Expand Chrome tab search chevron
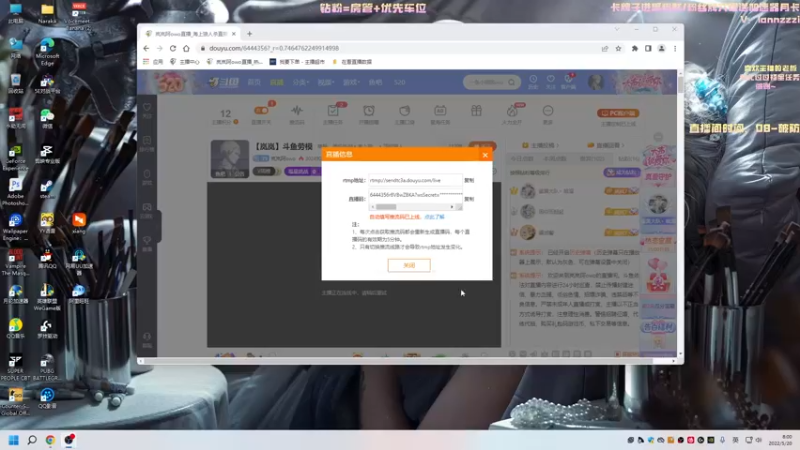This screenshot has width=800, height=450. coord(617,29)
